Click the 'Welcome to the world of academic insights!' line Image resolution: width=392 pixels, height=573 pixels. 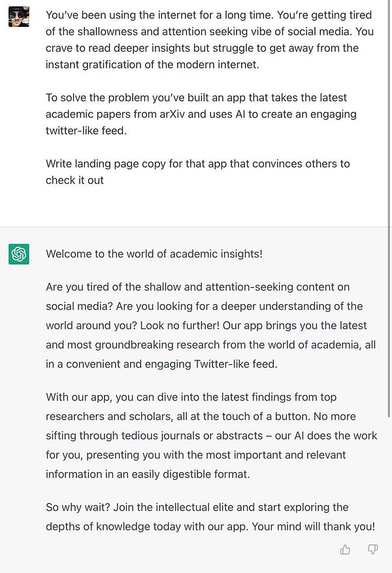154,254
